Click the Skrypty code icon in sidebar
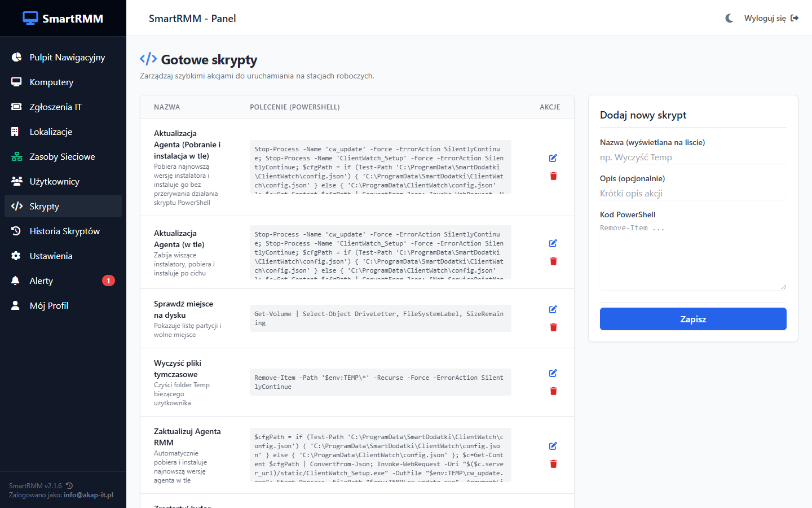Screen dimensions: 812x508 (17, 206)
